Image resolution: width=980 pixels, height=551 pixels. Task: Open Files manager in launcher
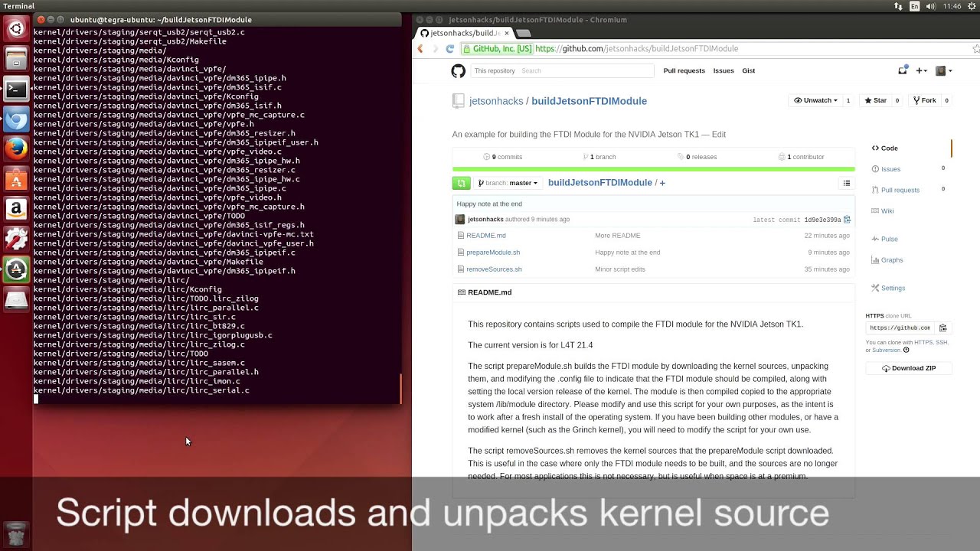coord(16,59)
